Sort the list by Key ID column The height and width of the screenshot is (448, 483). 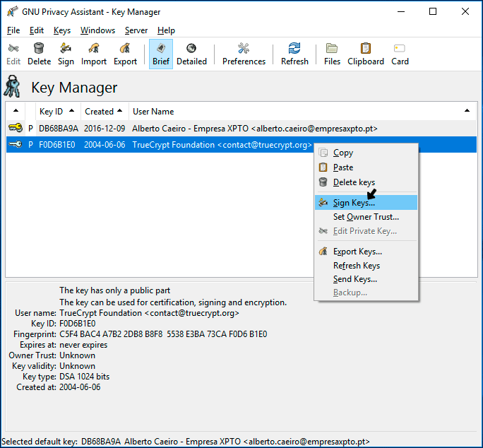[x=58, y=112]
